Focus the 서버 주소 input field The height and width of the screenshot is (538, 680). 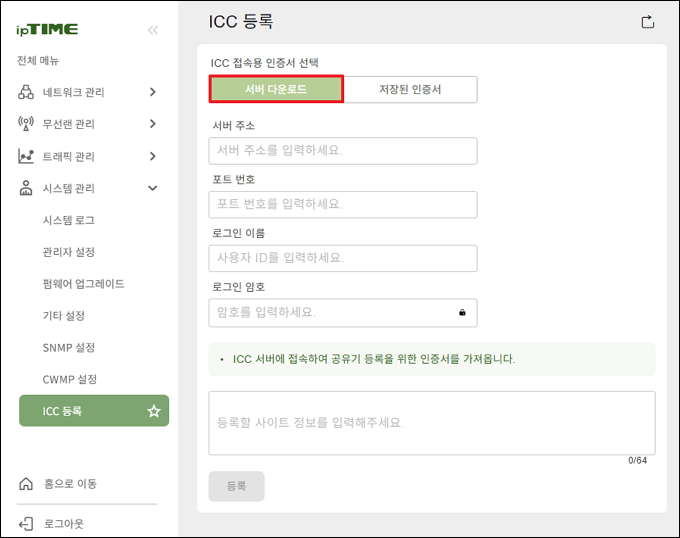coord(342,151)
